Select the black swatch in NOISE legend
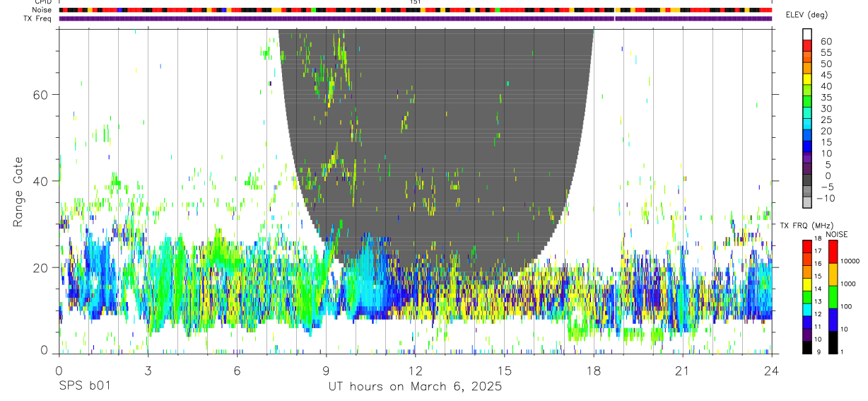Screen dimensions: 868x401 click(833, 342)
